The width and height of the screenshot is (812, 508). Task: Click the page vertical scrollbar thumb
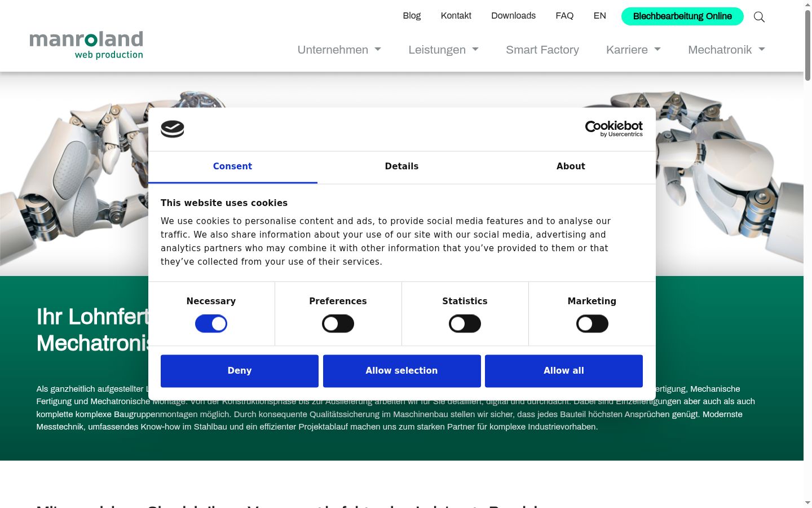pos(807,45)
